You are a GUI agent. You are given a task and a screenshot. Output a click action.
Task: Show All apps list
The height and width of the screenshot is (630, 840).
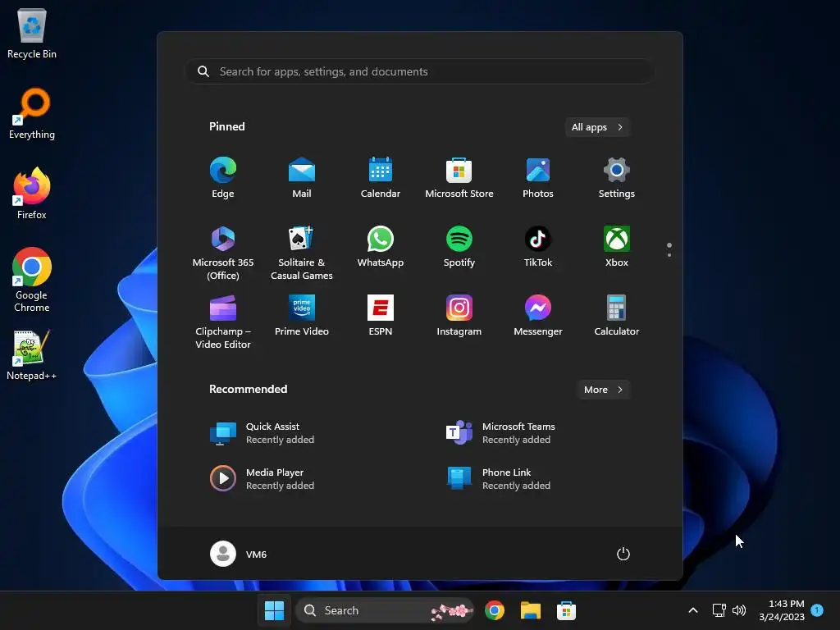597,127
